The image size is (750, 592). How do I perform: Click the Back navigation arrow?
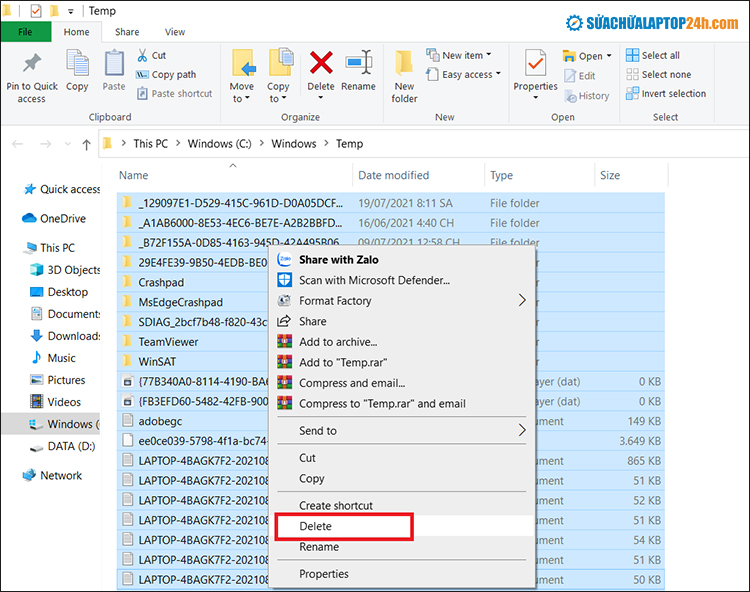[x=18, y=144]
